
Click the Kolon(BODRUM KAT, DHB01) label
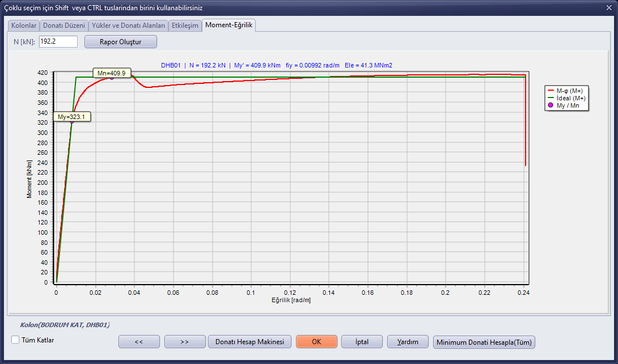[65, 325]
